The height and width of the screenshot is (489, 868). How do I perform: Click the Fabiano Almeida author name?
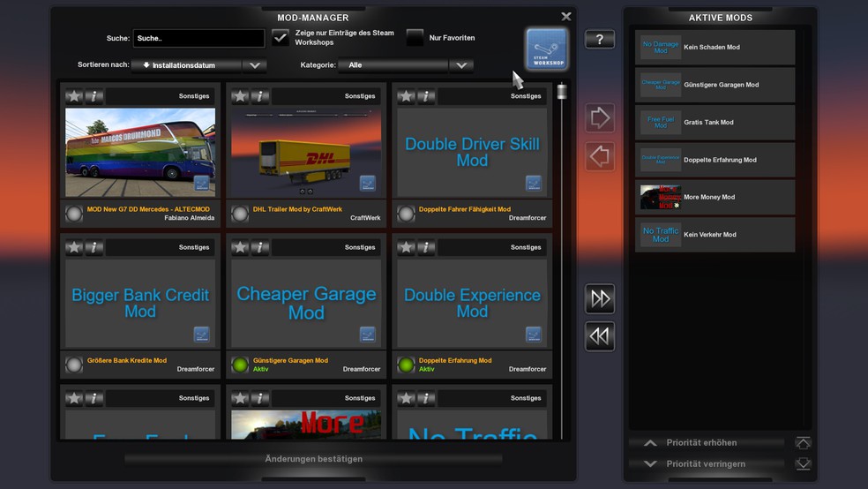tap(190, 218)
